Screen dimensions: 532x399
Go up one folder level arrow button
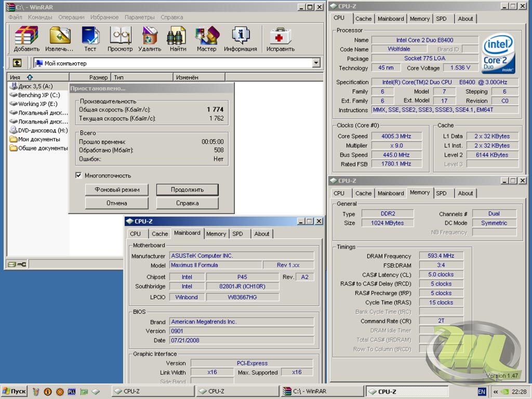click(x=17, y=63)
